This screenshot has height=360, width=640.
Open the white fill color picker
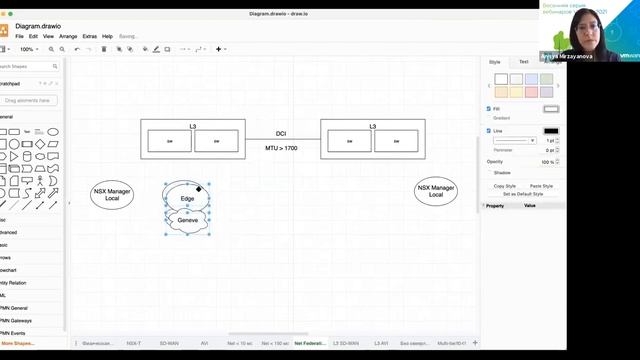[551, 109]
